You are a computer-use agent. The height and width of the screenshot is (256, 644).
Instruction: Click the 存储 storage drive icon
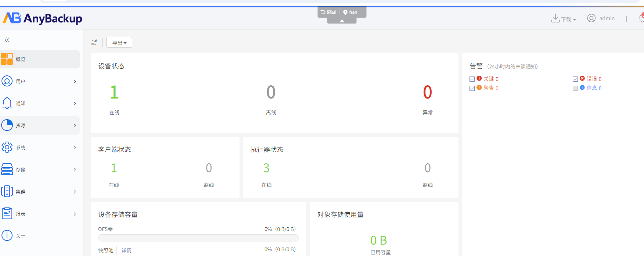(7, 169)
